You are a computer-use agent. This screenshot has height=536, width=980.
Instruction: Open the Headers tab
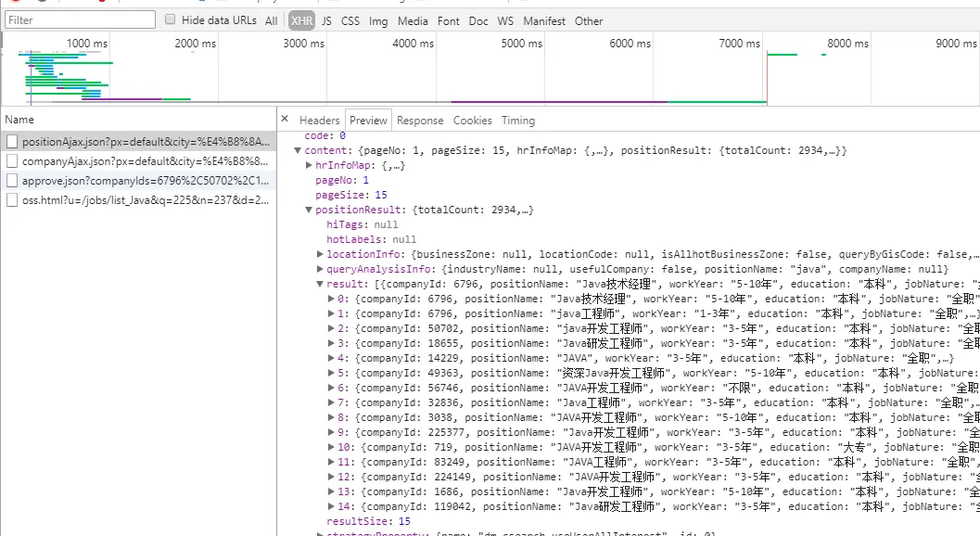tap(319, 120)
